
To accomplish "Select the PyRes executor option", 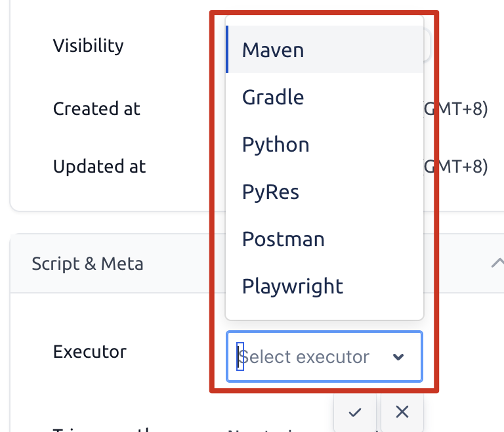I will 270,192.
